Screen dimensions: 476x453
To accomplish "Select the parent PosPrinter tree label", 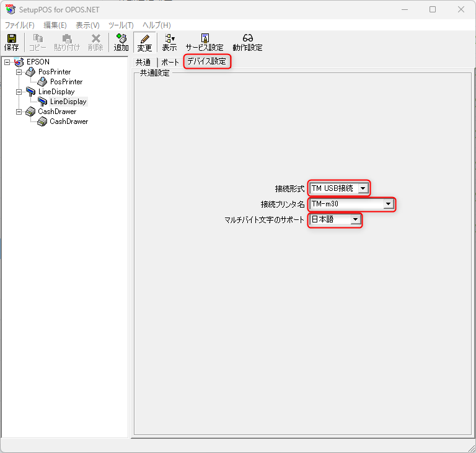I will click(x=55, y=72).
